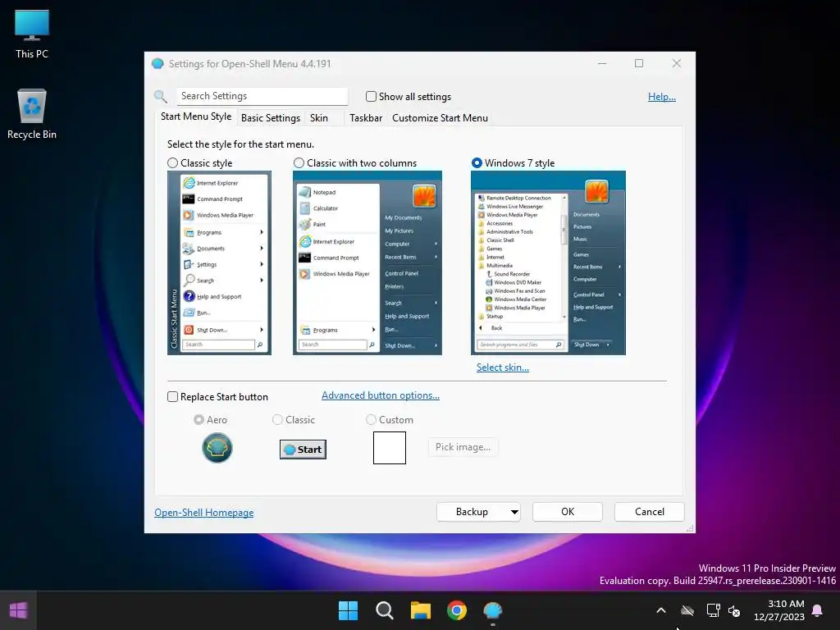Launch File Explorer from the taskbar

(421, 610)
